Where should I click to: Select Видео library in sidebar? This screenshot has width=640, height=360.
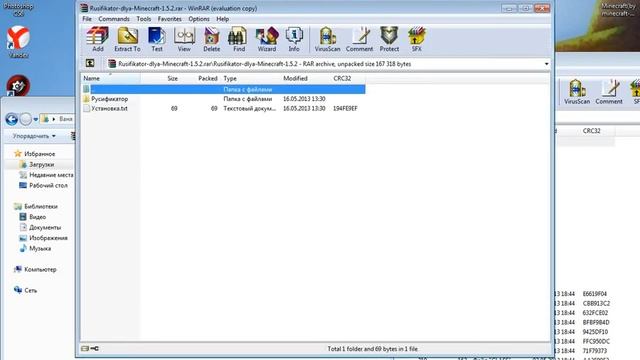tap(37, 217)
